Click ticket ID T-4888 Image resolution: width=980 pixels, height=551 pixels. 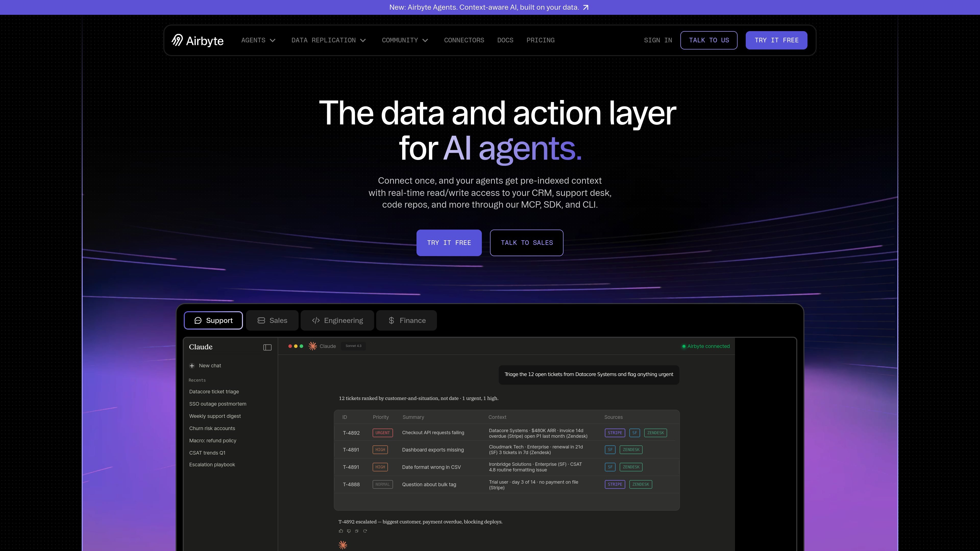pos(351,484)
